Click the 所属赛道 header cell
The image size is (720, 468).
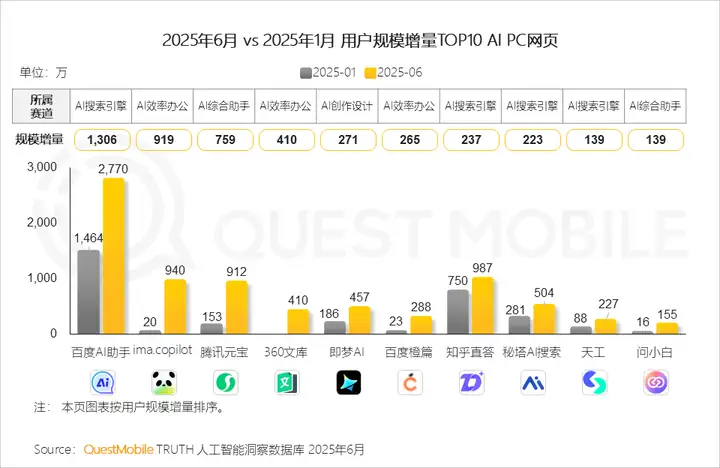coord(41,106)
